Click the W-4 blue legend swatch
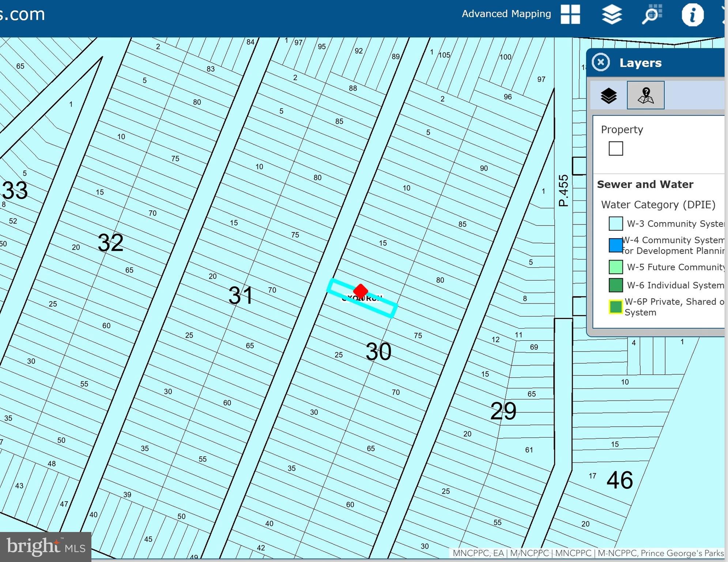 point(616,245)
